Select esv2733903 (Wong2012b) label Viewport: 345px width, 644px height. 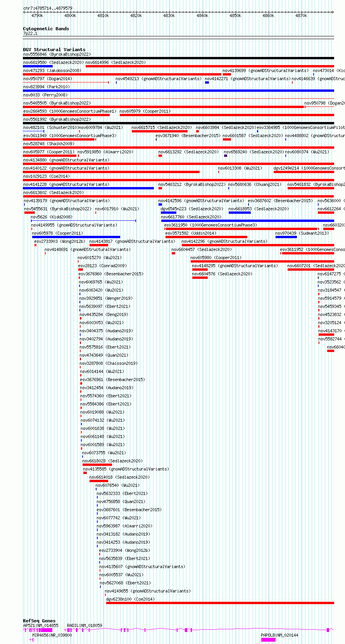(x=60, y=241)
